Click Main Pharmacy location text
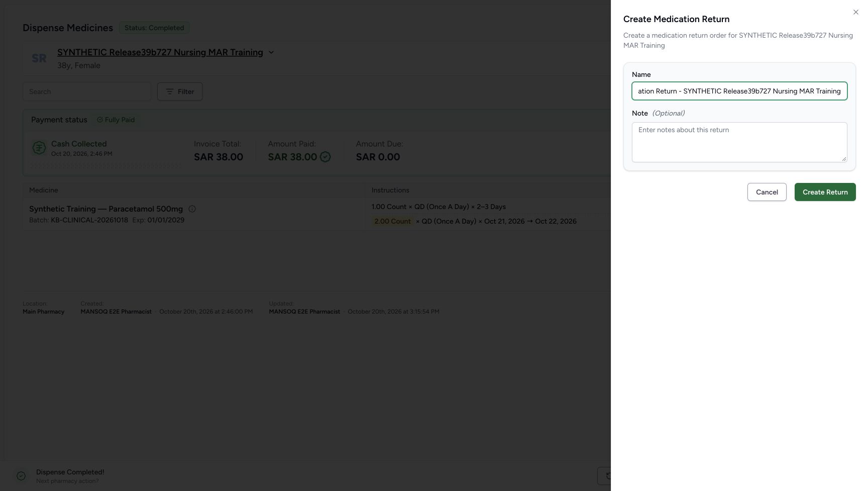868x491 pixels. 44,312
